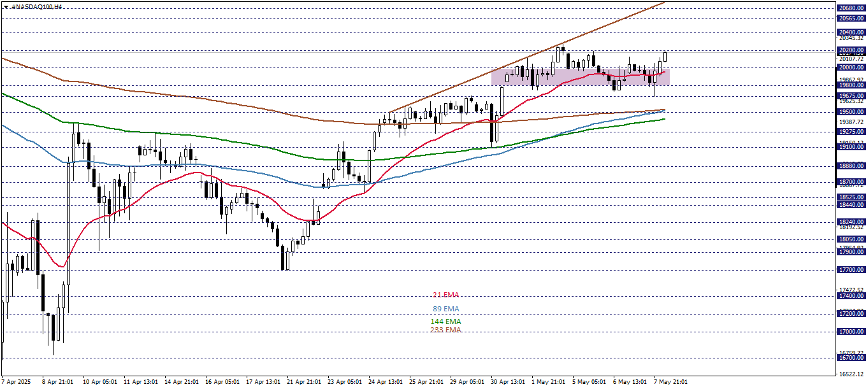Click the 11 Apr 13:01 time label

141,383
